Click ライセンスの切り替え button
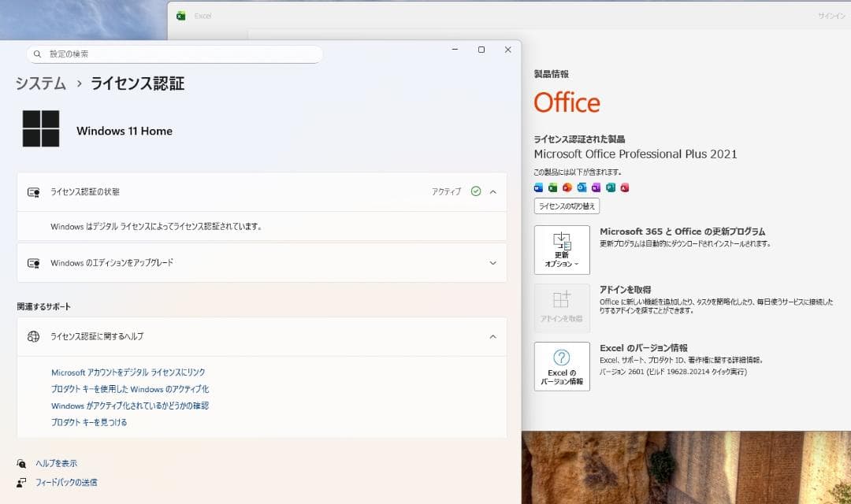This screenshot has width=851, height=504. click(567, 206)
